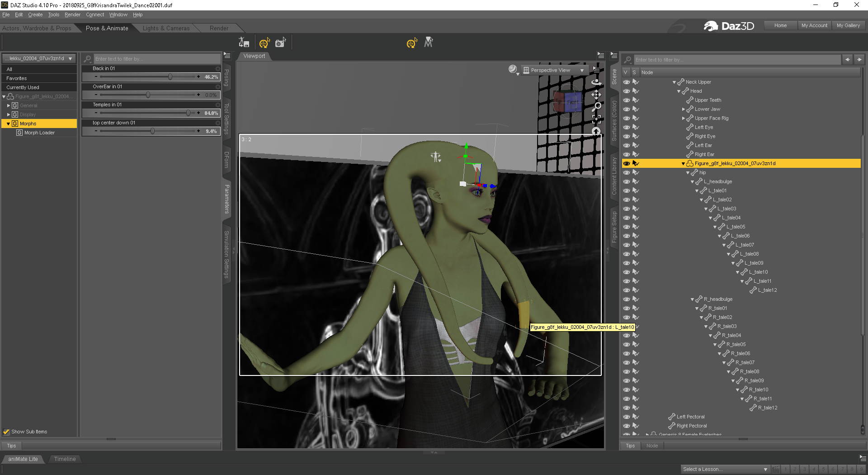Click the Scene filter magnifier icon
Viewport: 868px width, 475px height.
(628, 60)
